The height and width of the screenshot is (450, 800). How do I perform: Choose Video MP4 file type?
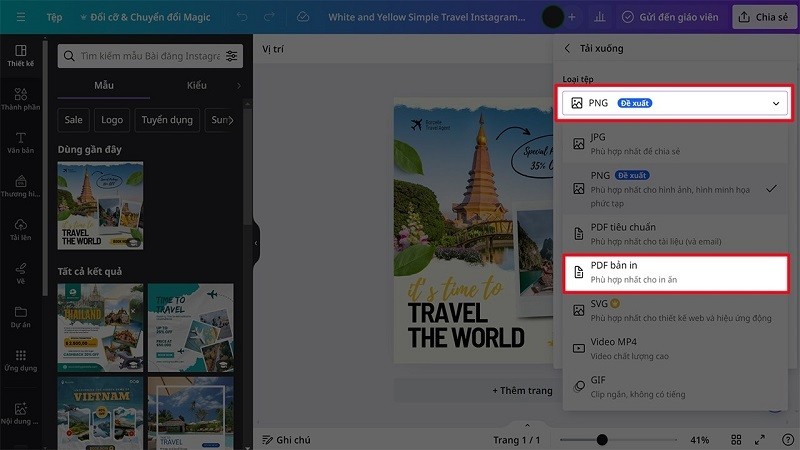click(x=674, y=348)
